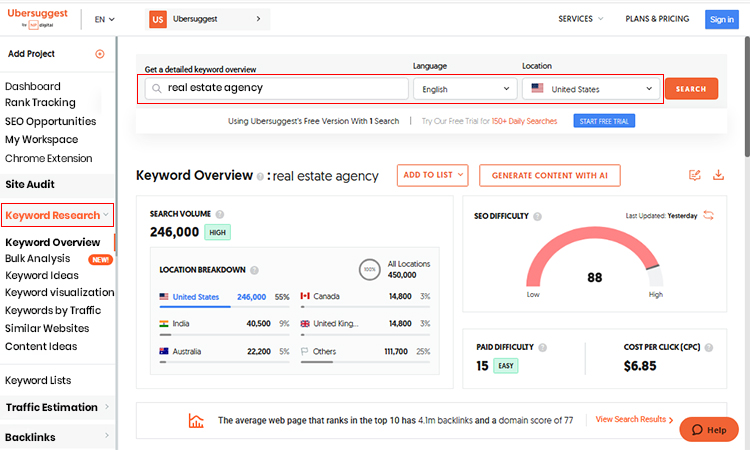Click the Location Breakdown help icon

click(x=254, y=270)
